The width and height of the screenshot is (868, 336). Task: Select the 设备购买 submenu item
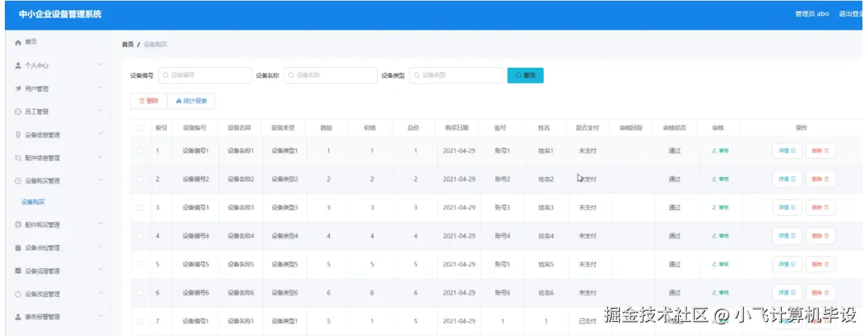point(33,202)
